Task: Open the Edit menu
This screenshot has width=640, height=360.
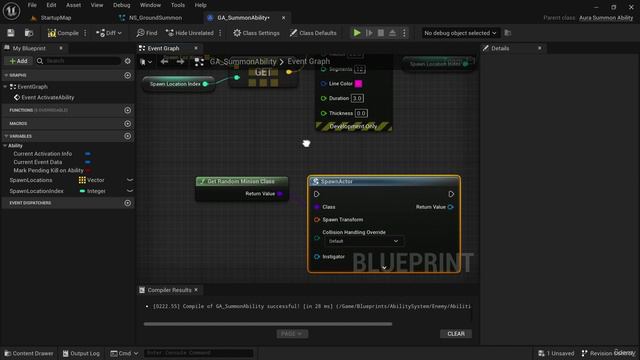Action: pos(51,5)
